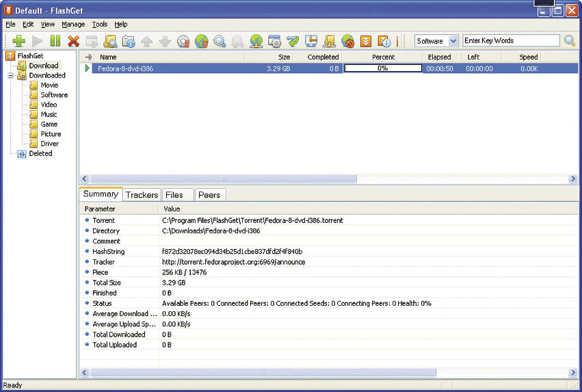Select the Download folder in the tree

coord(44,66)
